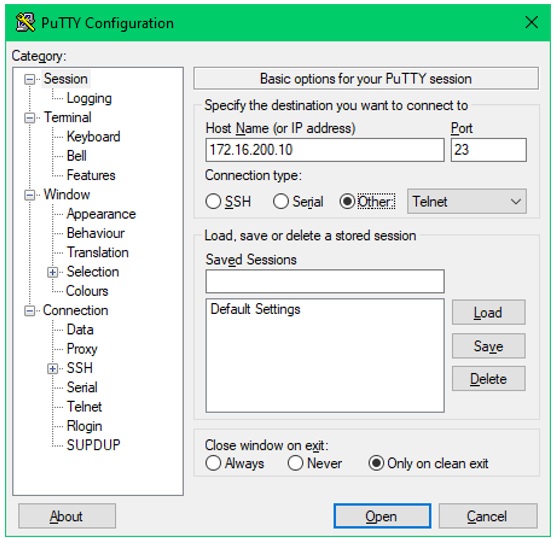
Task: Click the Save session button
Action: (x=488, y=346)
